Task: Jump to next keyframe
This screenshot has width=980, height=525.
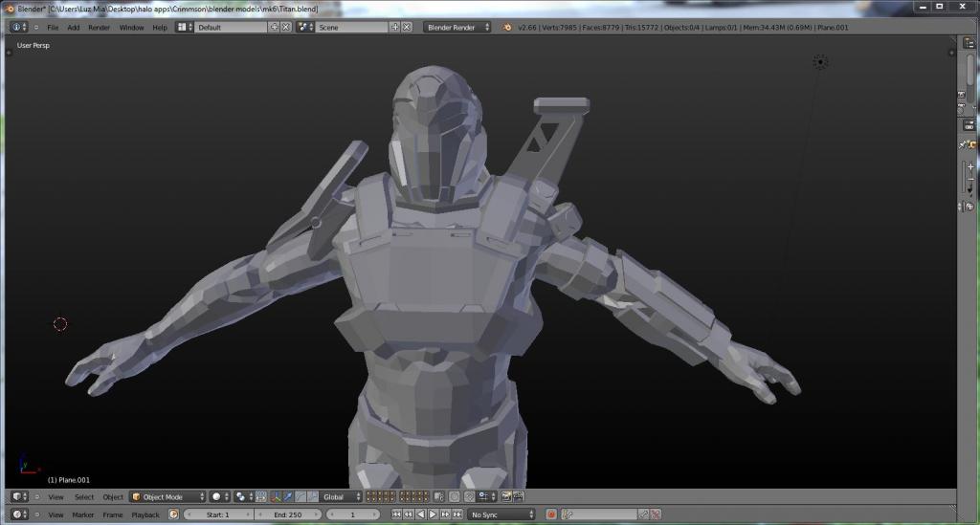Action: [x=445, y=514]
